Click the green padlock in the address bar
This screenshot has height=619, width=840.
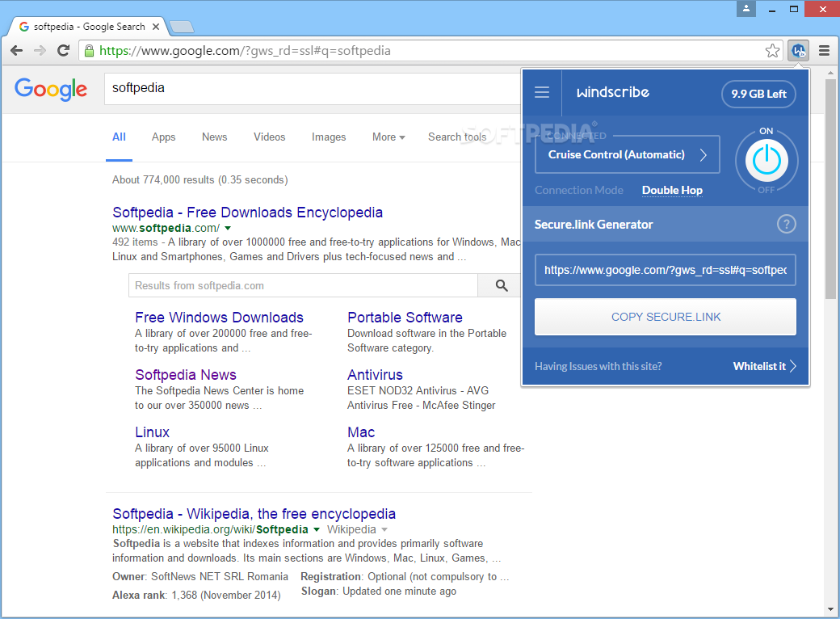pos(90,51)
